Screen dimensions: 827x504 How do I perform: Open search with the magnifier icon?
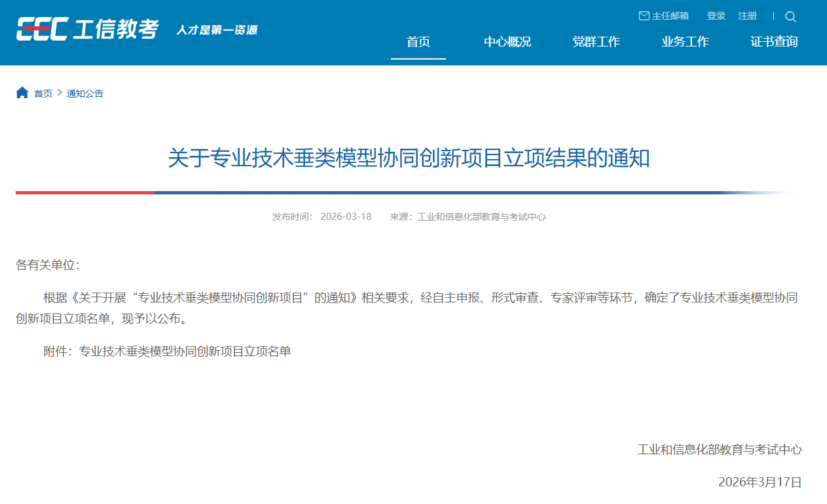(790, 16)
